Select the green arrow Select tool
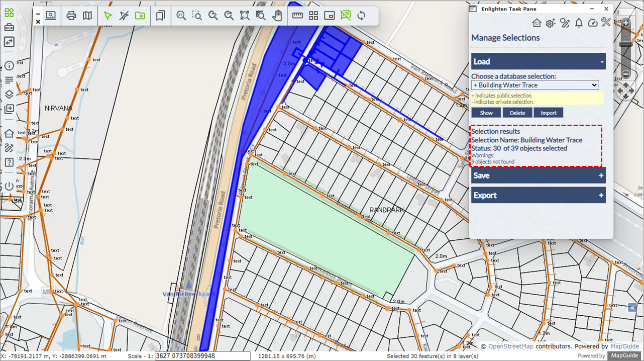 coord(108,16)
